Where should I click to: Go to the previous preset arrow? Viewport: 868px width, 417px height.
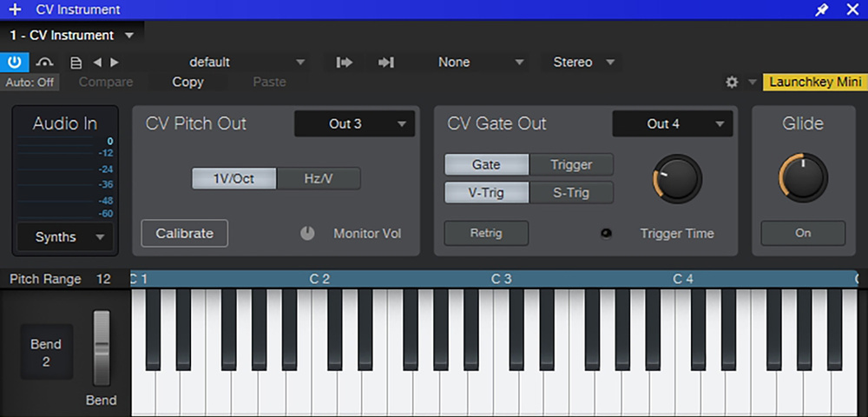[96, 63]
